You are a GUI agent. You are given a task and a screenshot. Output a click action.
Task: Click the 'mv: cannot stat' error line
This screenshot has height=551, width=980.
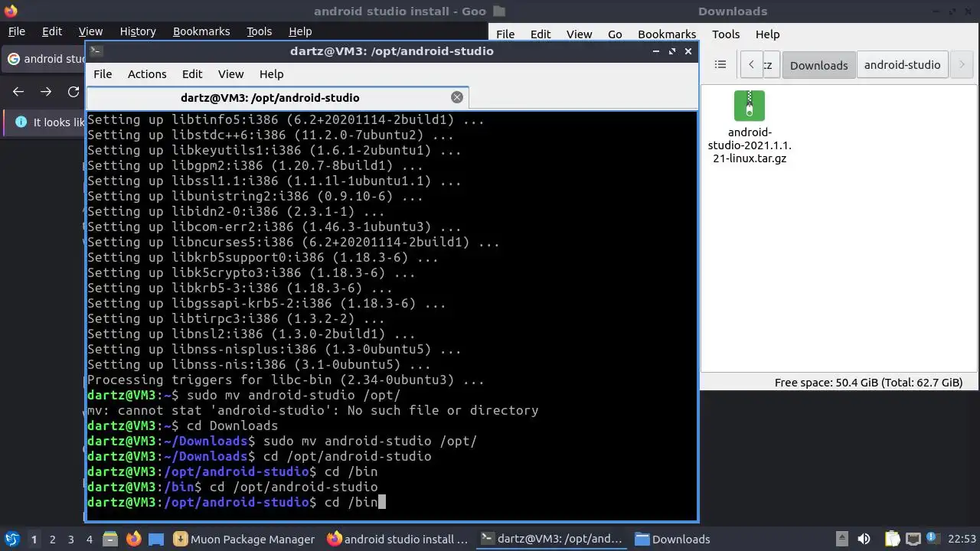[x=312, y=410]
